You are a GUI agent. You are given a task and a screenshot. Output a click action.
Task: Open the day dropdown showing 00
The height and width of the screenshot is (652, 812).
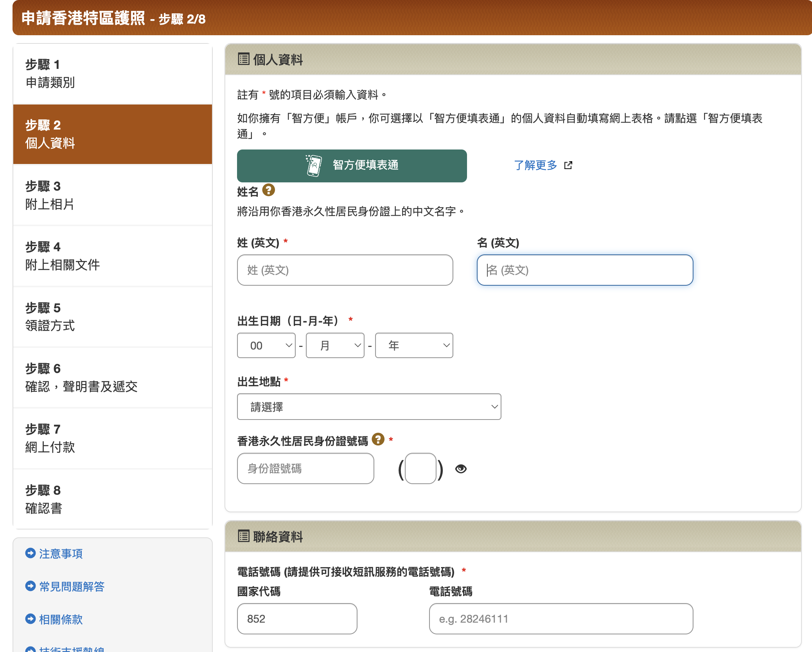[266, 345]
